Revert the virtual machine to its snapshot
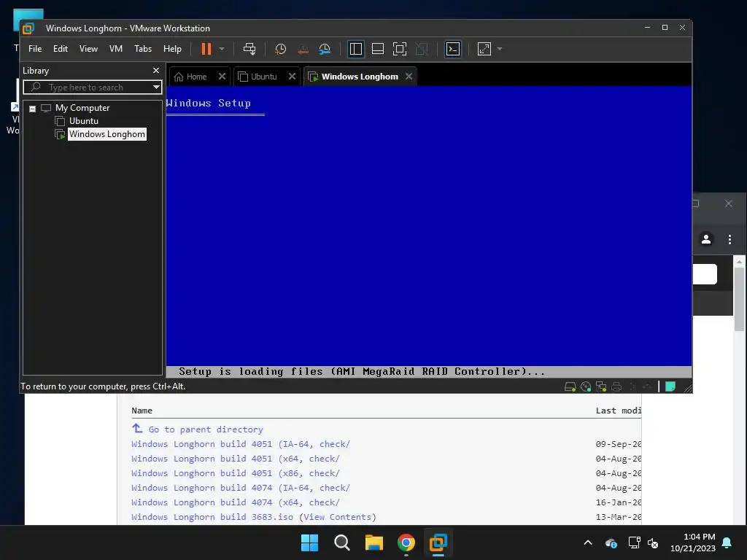The width and height of the screenshot is (747, 560). (x=303, y=49)
